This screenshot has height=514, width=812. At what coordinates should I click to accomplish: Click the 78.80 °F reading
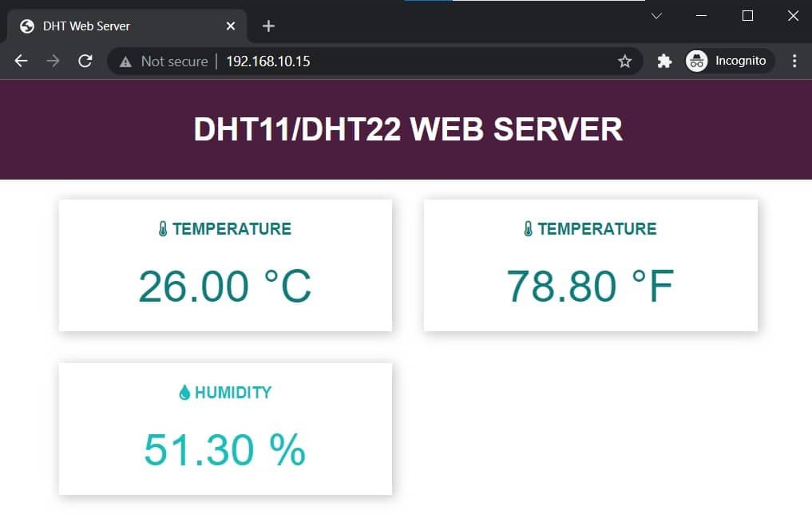[590, 286]
